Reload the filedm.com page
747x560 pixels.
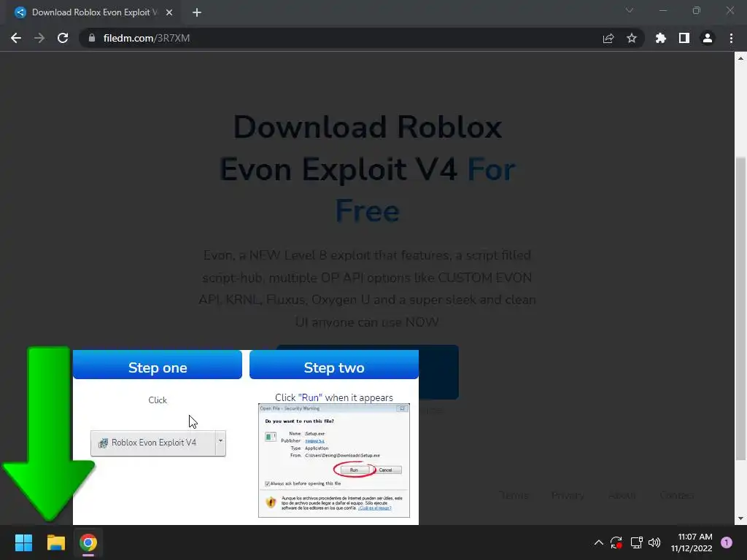click(63, 38)
